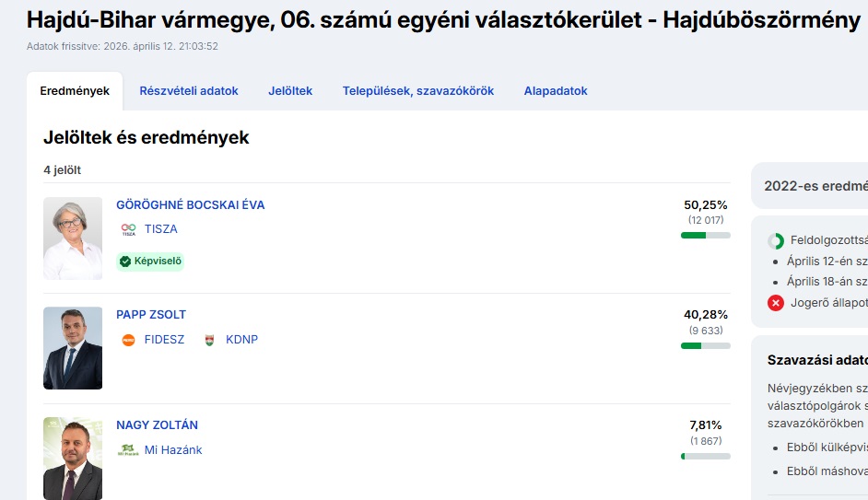Viewport: 868px width, 500px height.
Task: Open GÖRÖGHNÉ BOCSKAI ÉVA candidate link
Action: pos(190,205)
